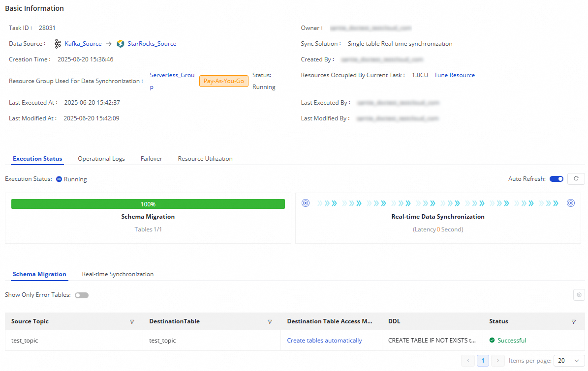
Task: Click the Running status icon
Action: click(59, 179)
